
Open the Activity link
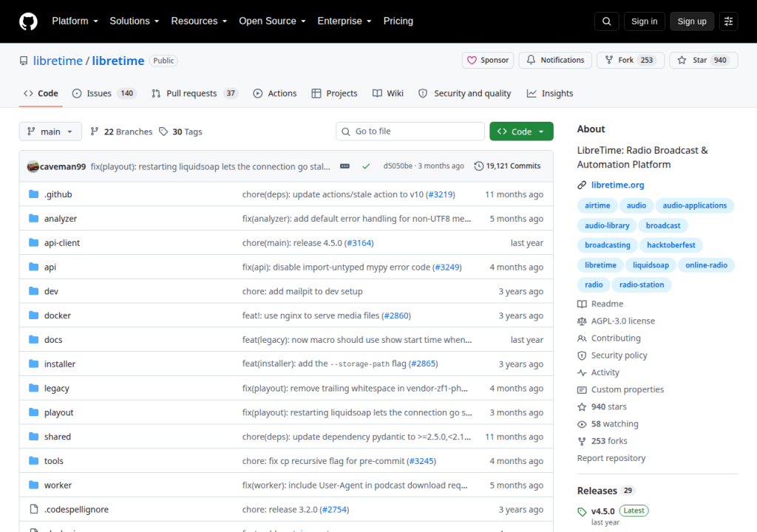coord(599,372)
